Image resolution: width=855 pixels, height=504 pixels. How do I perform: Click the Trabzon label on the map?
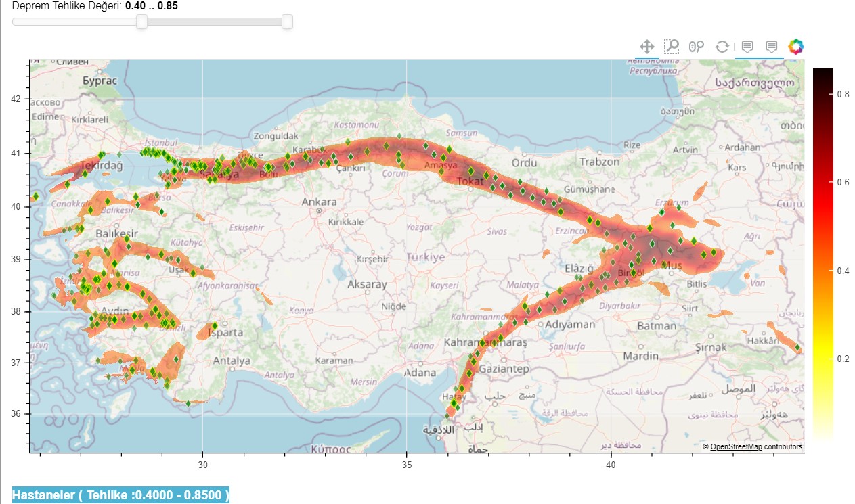(x=599, y=162)
